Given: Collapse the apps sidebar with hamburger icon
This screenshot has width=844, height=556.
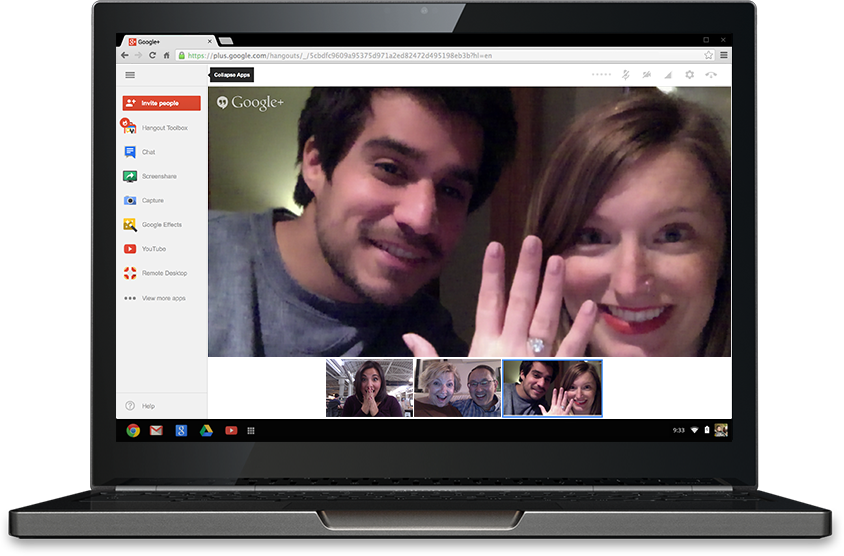Looking at the screenshot, I should click(x=130, y=75).
